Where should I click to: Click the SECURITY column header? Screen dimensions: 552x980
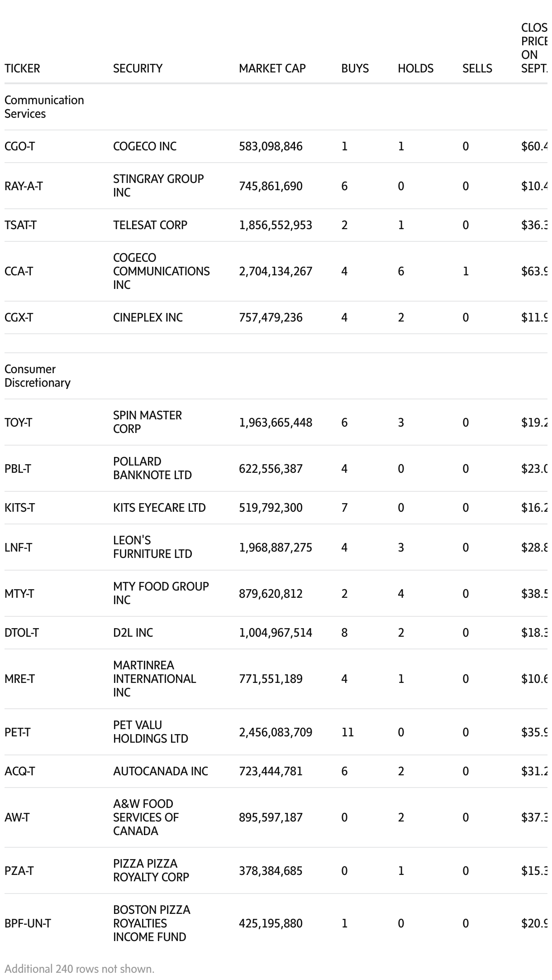(138, 68)
